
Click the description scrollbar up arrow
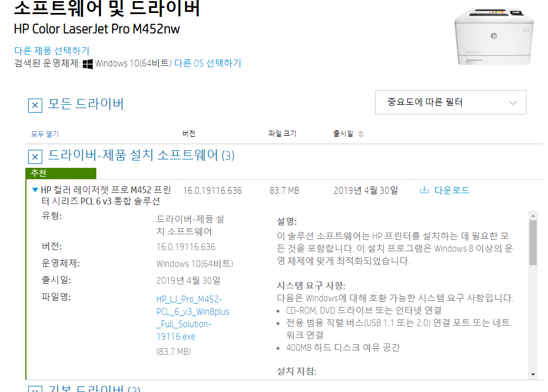tap(533, 216)
